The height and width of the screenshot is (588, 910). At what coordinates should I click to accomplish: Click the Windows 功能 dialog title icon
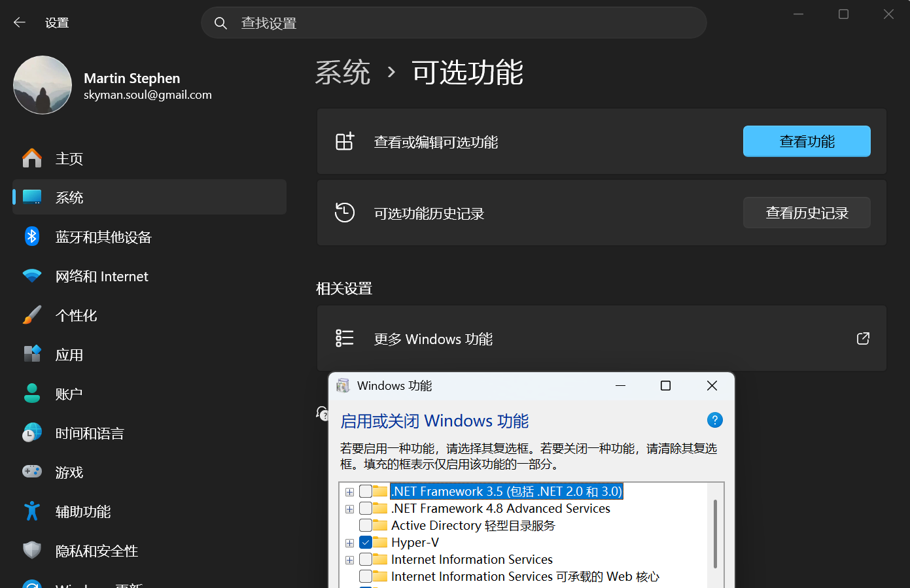tap(343, 386)
